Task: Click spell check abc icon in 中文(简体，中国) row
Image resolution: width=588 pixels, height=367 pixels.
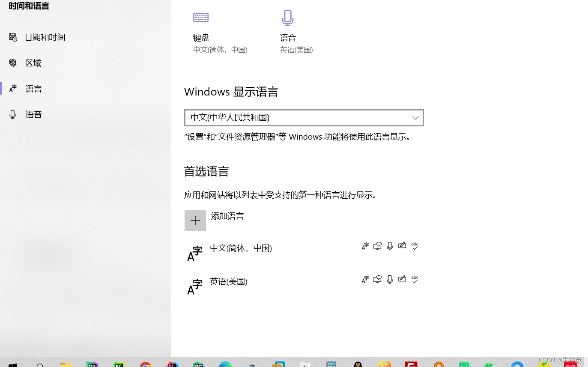Action: (x=415, y=246)
